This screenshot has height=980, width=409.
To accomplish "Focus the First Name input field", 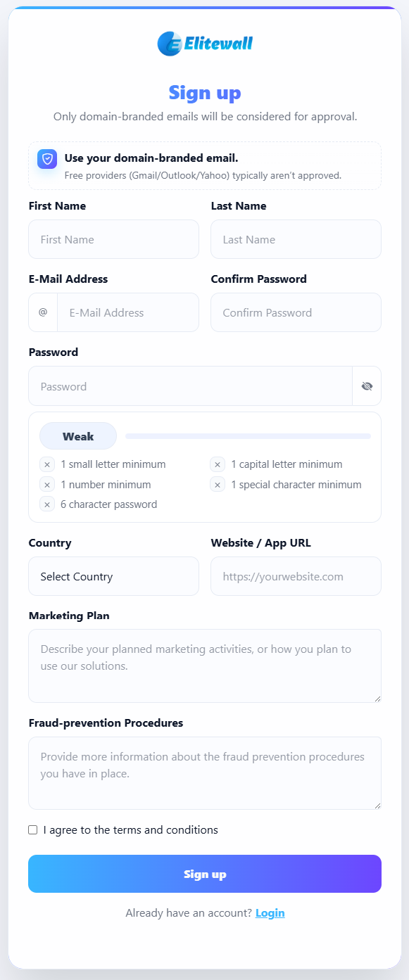I will click(113, 239).
